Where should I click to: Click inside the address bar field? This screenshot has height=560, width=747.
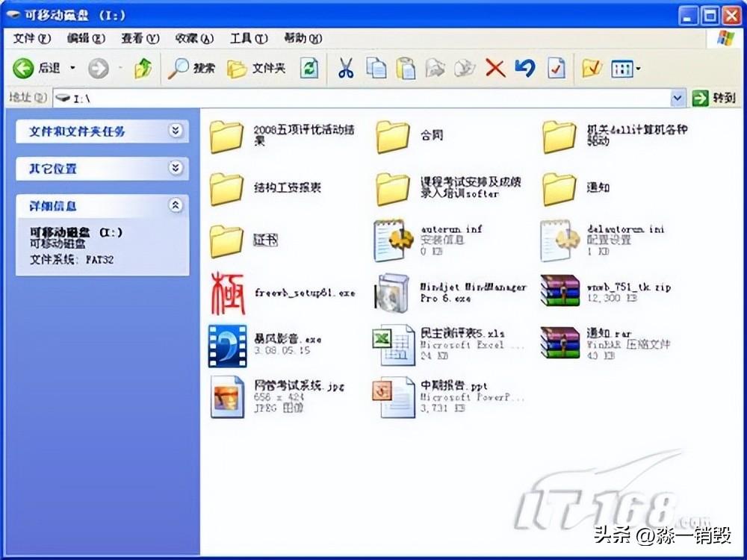(299, 97)
